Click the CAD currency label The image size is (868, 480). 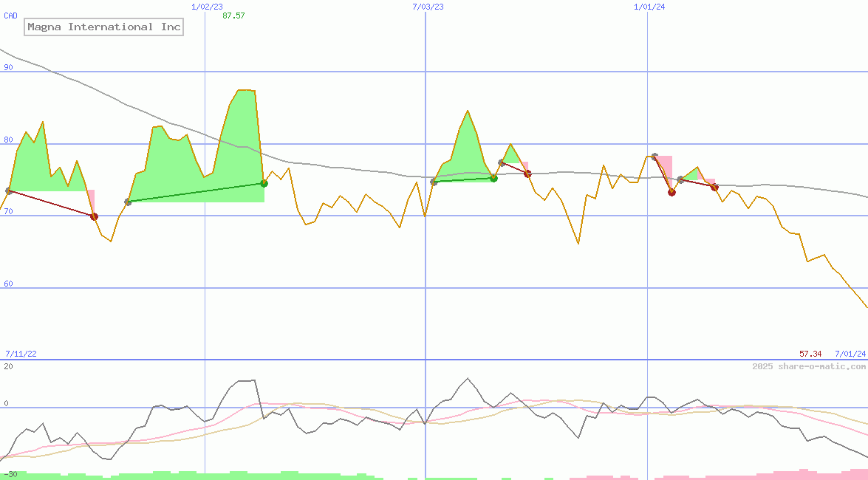[10, 16]
